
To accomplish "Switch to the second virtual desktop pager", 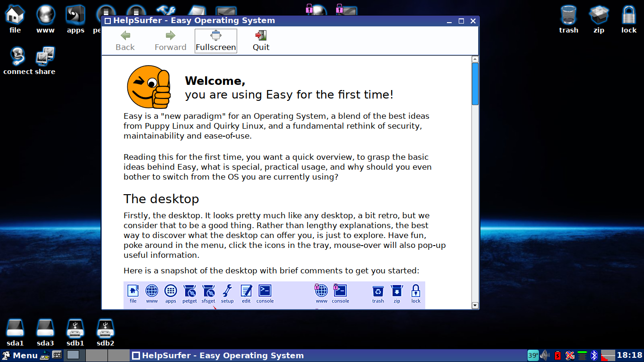I will (x=96, y=355).
